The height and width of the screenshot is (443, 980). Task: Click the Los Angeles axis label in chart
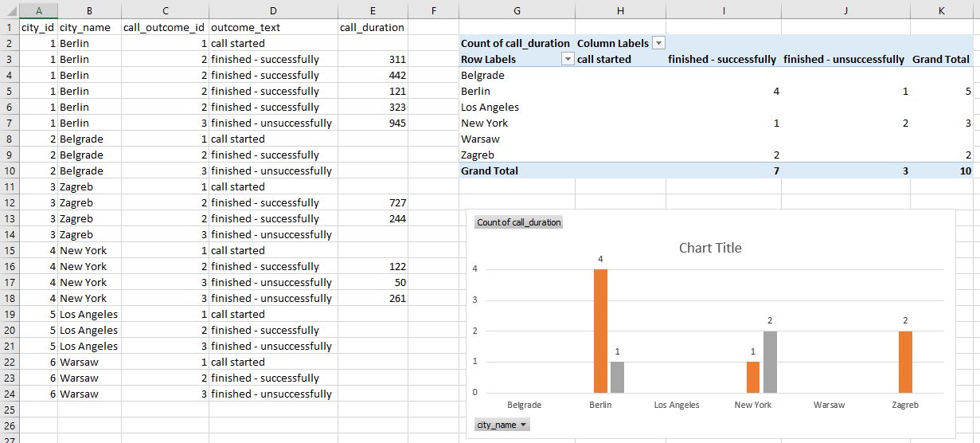coord(677,405)
